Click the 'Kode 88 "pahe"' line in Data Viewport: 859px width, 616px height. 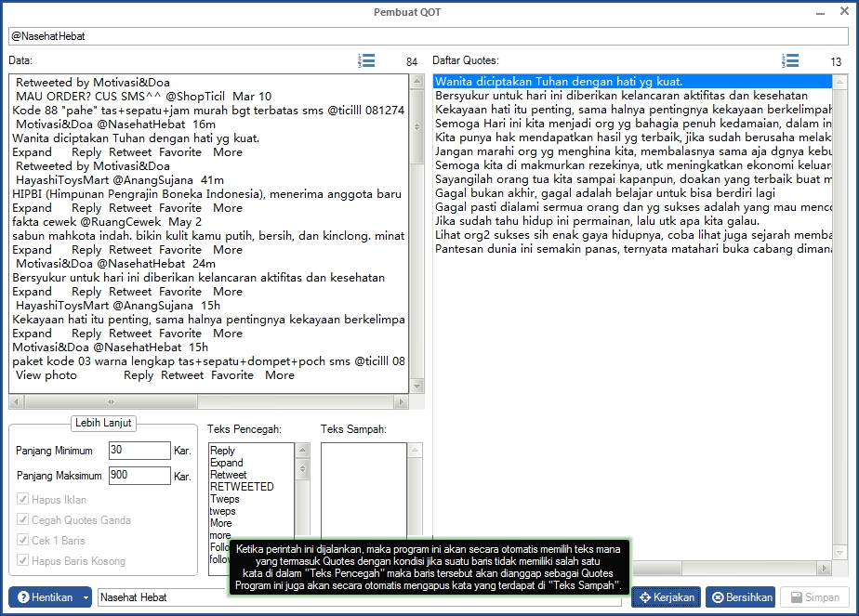(x=208, y=110)
